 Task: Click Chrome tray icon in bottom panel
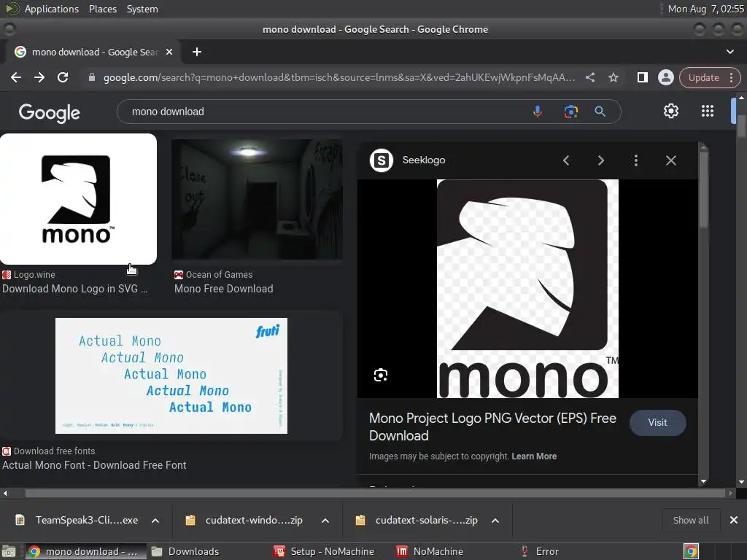691,551
